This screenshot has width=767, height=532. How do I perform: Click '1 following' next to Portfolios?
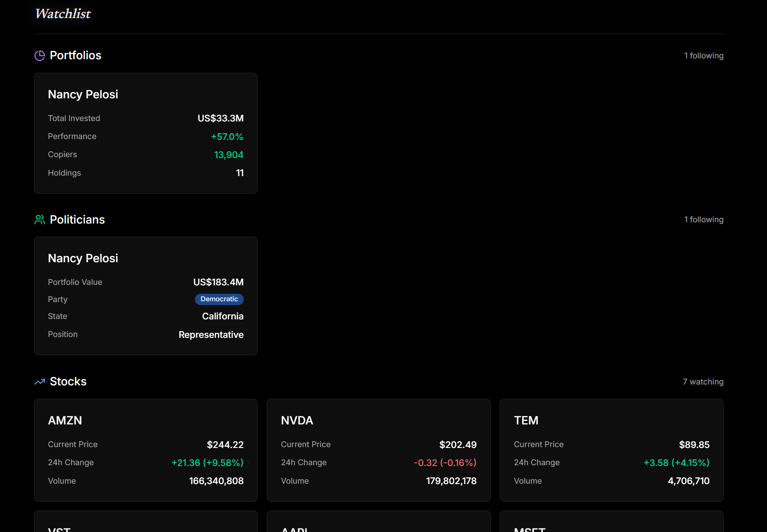point(704,55)
